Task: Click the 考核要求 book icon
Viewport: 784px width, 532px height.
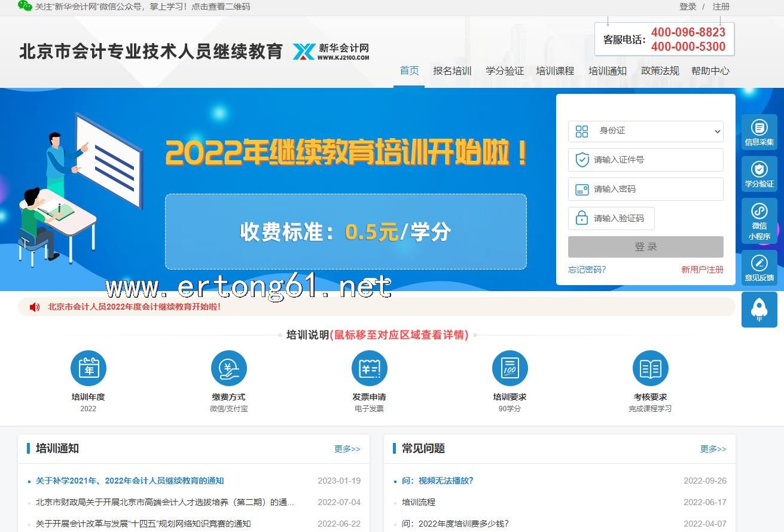Action: tap(650, 368)
